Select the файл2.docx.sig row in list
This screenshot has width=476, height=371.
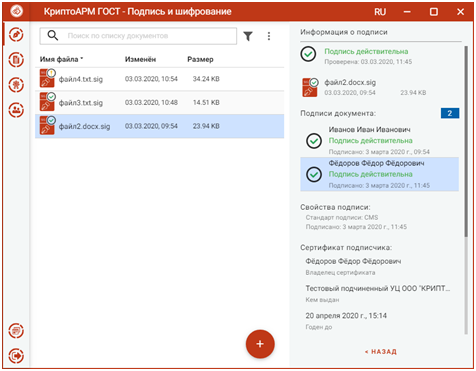click(x=160, y=126)
